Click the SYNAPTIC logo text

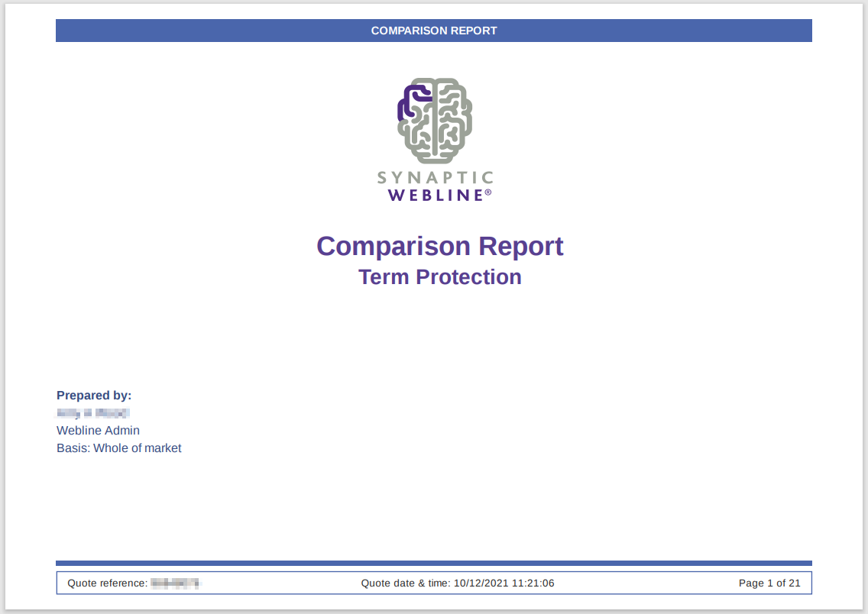435,178
